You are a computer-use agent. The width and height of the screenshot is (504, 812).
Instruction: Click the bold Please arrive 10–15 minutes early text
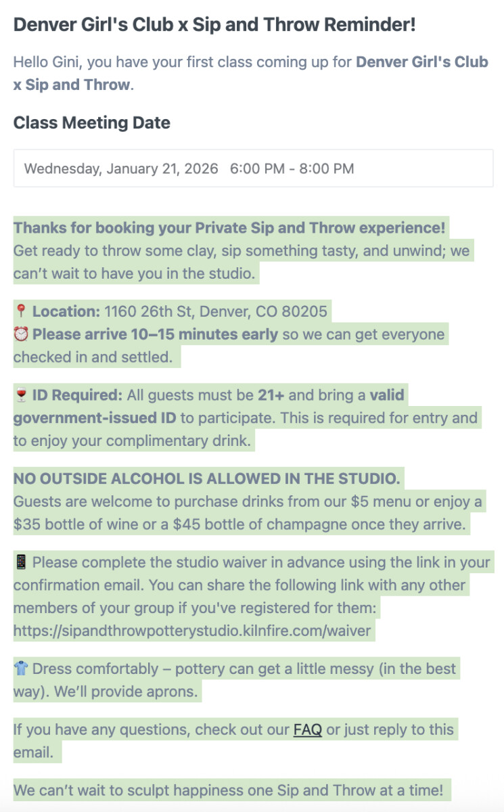155,334
